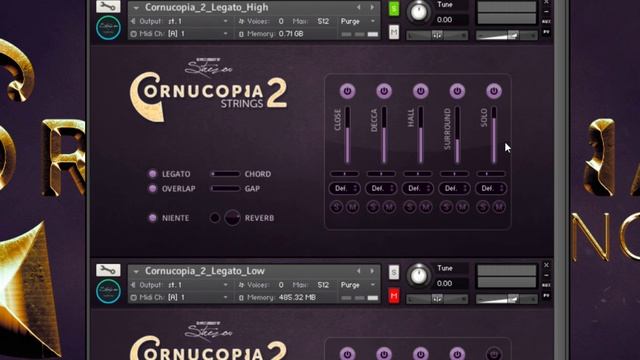This screenshot has height=360, width=640.
Task: Toggle PV view for Legato_High
Action: 547,32
